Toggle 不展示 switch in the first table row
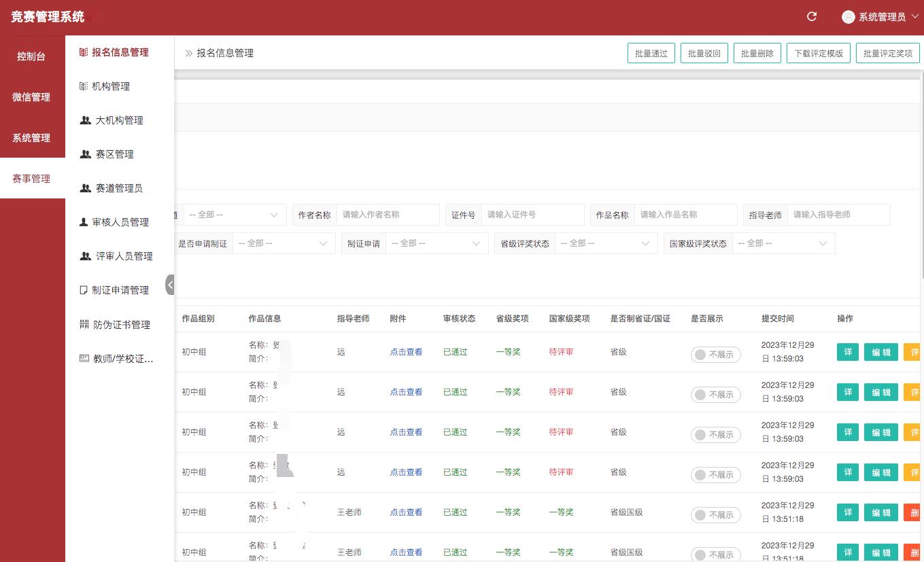This screenshot has width=924, height=562. (x=716, y=355)
